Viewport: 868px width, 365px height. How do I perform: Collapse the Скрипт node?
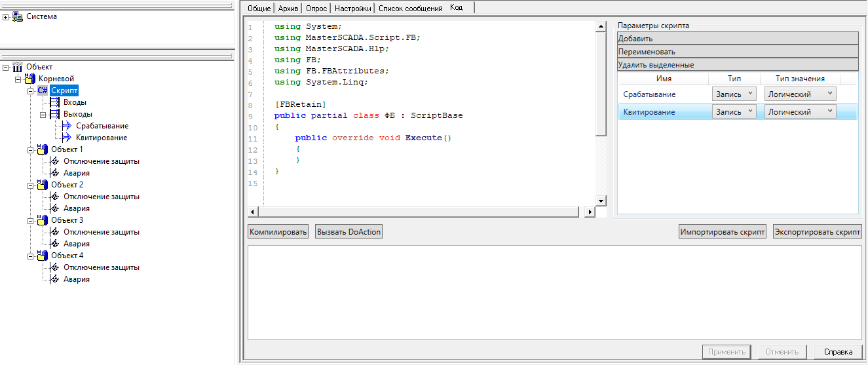pyautogui.click(x=31, y=90)
